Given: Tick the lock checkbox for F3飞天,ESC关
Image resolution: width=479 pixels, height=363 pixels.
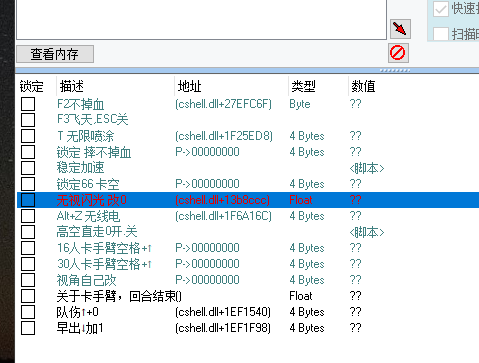Looking at the screenshot, I should (28, 120).
